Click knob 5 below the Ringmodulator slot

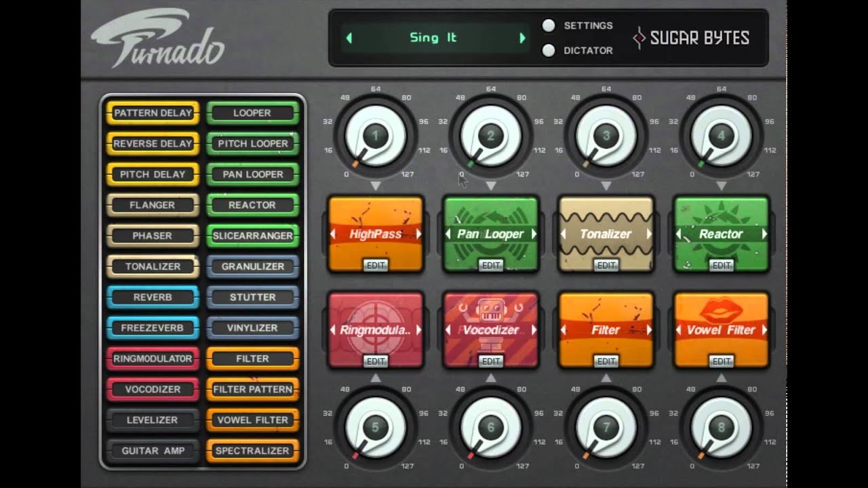375,428
